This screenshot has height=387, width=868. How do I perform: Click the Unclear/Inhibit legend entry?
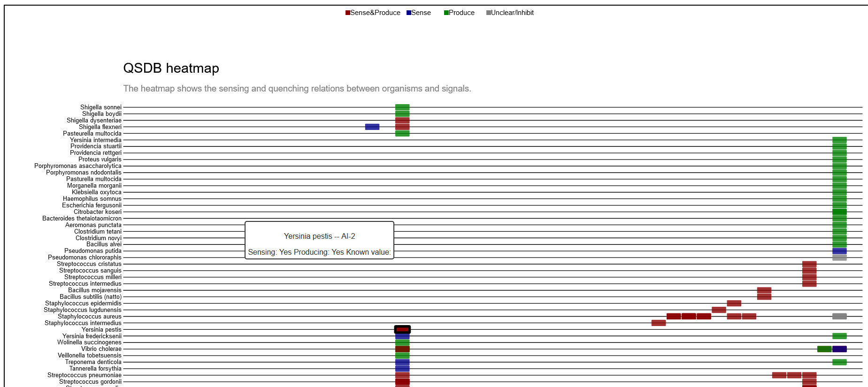(x=510, y=13)
